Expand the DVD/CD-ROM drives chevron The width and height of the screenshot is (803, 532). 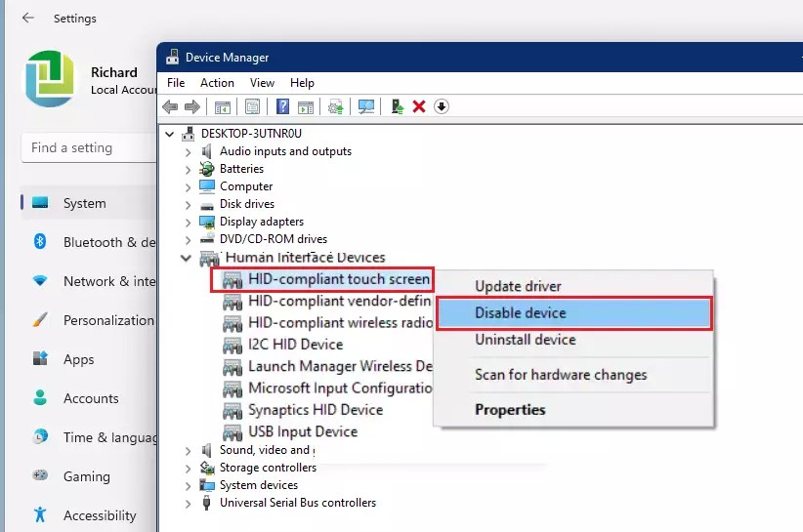coord(188,240)
